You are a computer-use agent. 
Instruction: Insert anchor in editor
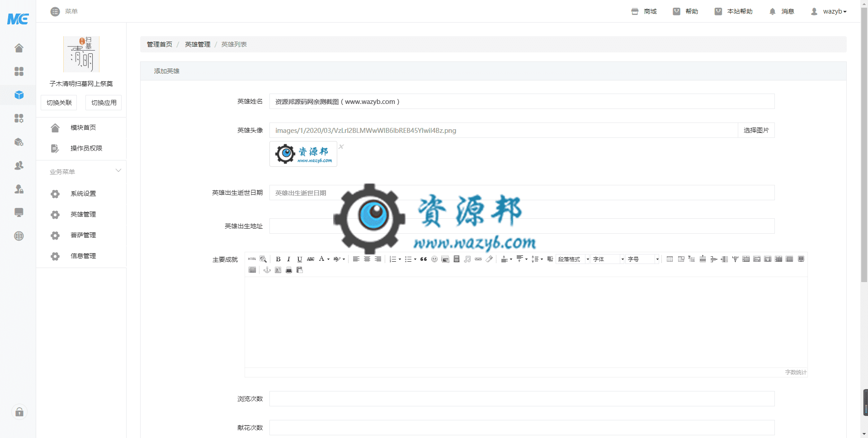coord(267,270)
